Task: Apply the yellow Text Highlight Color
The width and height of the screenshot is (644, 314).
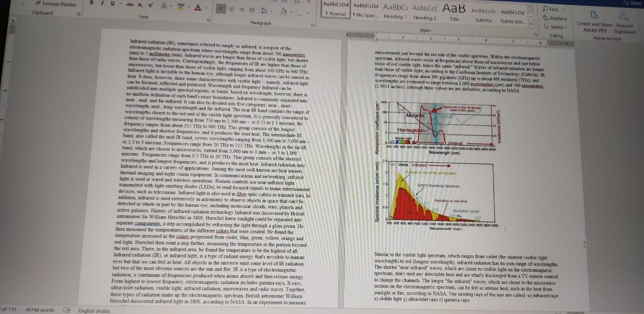Action: [182, 8]
